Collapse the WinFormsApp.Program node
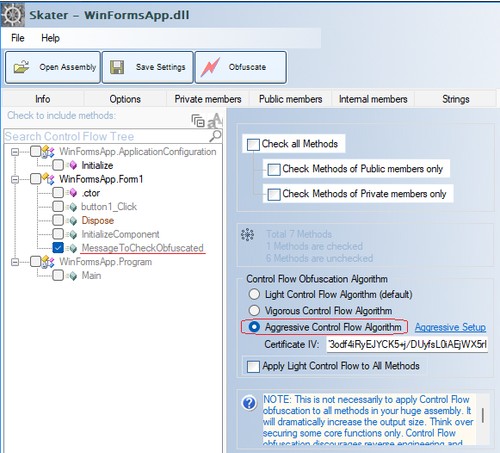500x453 pixels. click(15, 262)
